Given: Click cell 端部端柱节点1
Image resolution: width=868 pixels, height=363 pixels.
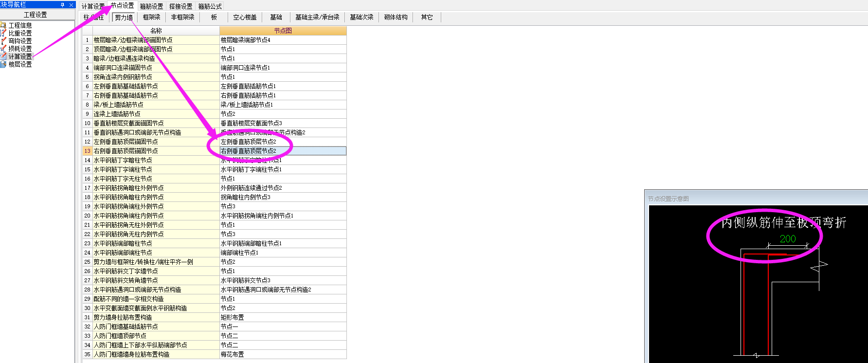Looking at the screenshot, I should [x=283, y=253].
